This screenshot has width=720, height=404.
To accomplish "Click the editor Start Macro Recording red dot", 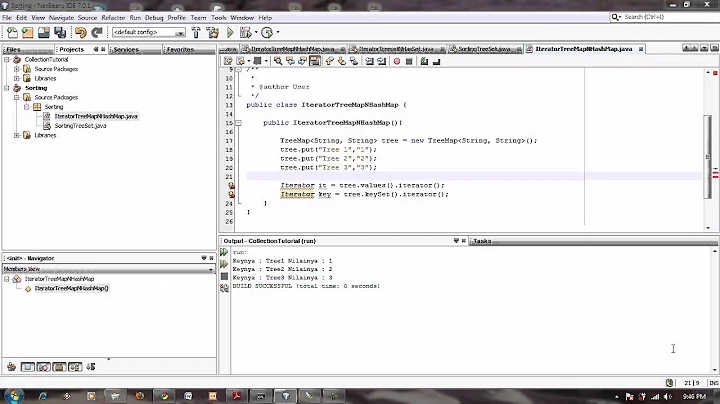I will coord(397,62).
